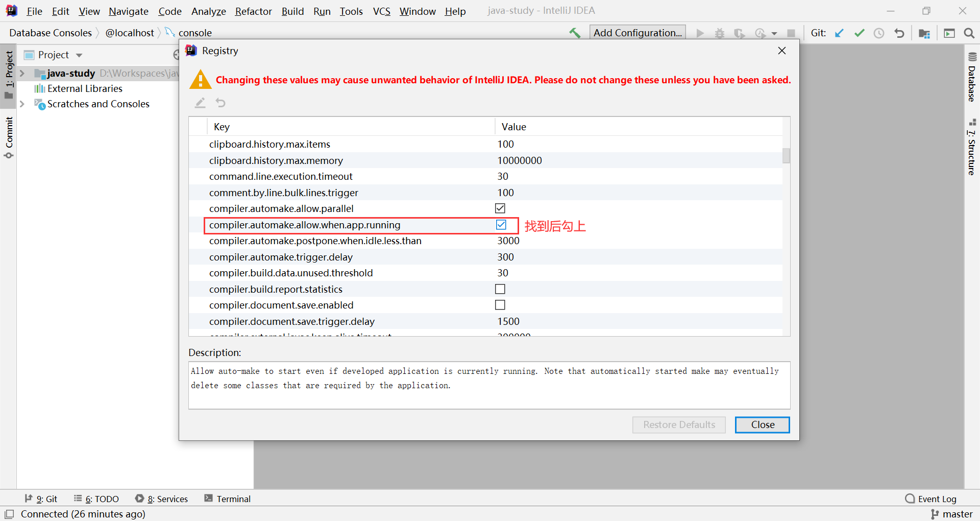Enable compiler.document.save.enabled checkbox
Viewport: 980px width, 521px height.
[x=500, y=305]
